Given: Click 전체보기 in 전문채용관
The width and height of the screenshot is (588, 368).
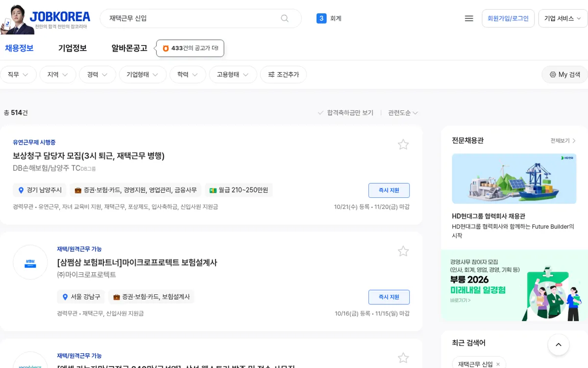Looking at the screenshot, I should tap(563, 141).
